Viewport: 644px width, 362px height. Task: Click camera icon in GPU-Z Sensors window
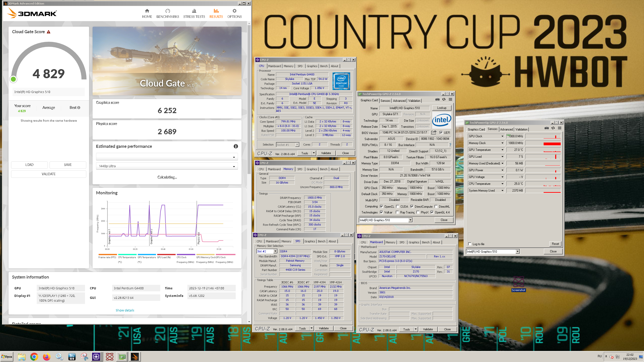coord(547,128)
